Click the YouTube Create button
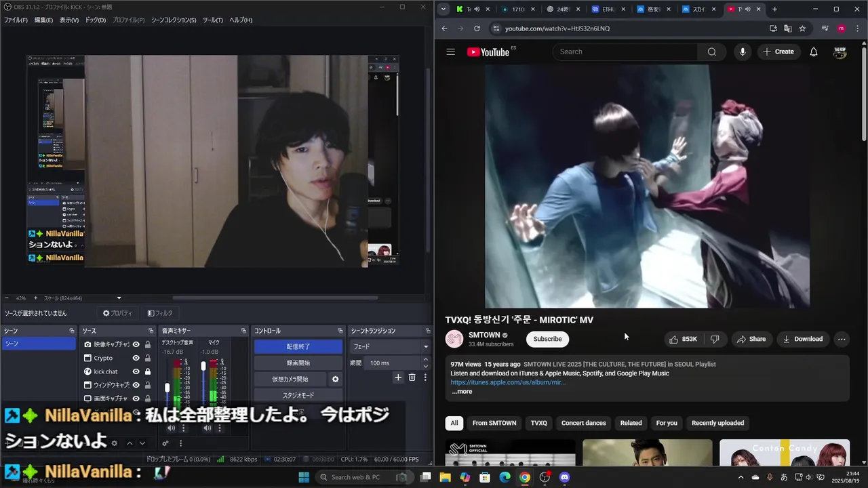Viewport: 868px width, 488px height. [778, 52]
